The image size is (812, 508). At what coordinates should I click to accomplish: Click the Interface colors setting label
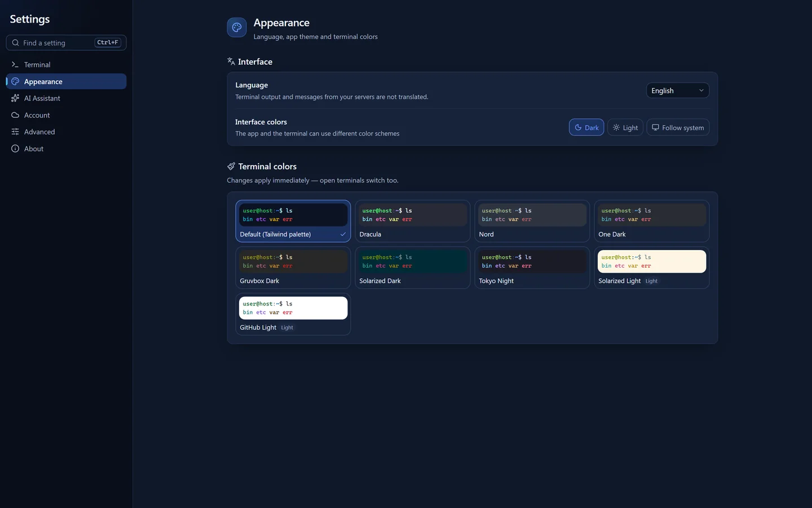point(261,122)
